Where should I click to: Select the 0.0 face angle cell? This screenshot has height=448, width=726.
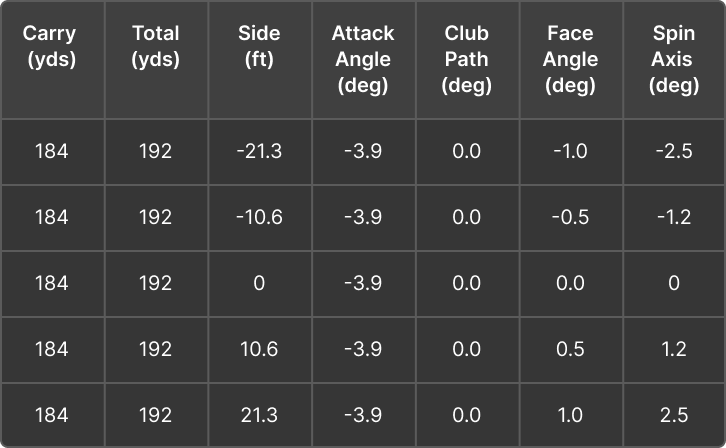click(x=570, y=284)
